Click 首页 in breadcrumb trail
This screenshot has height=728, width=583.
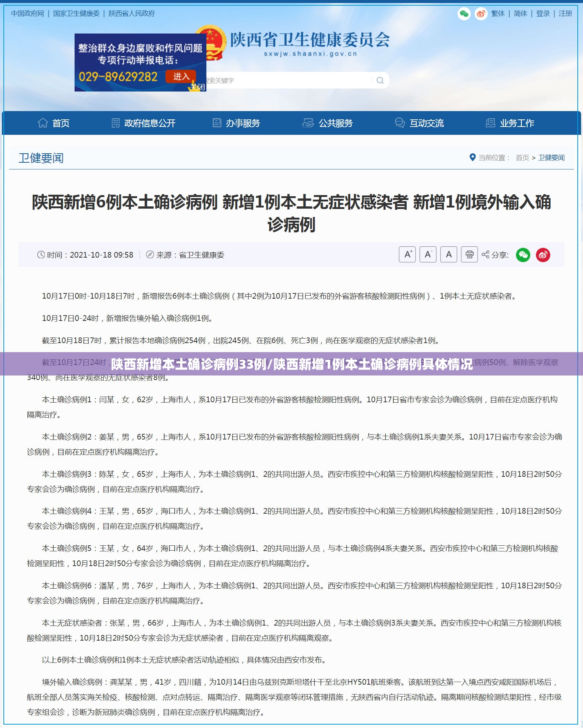[522, 158]
